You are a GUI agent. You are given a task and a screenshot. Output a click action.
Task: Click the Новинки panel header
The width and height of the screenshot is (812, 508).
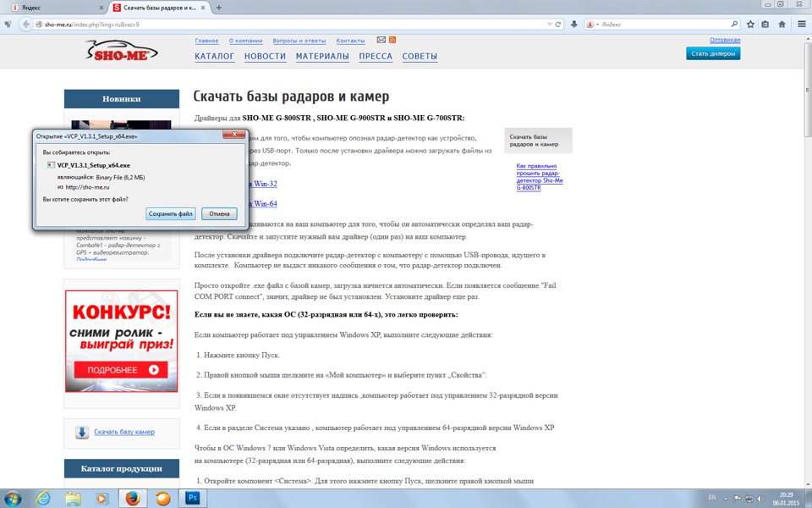coord(122,98)
